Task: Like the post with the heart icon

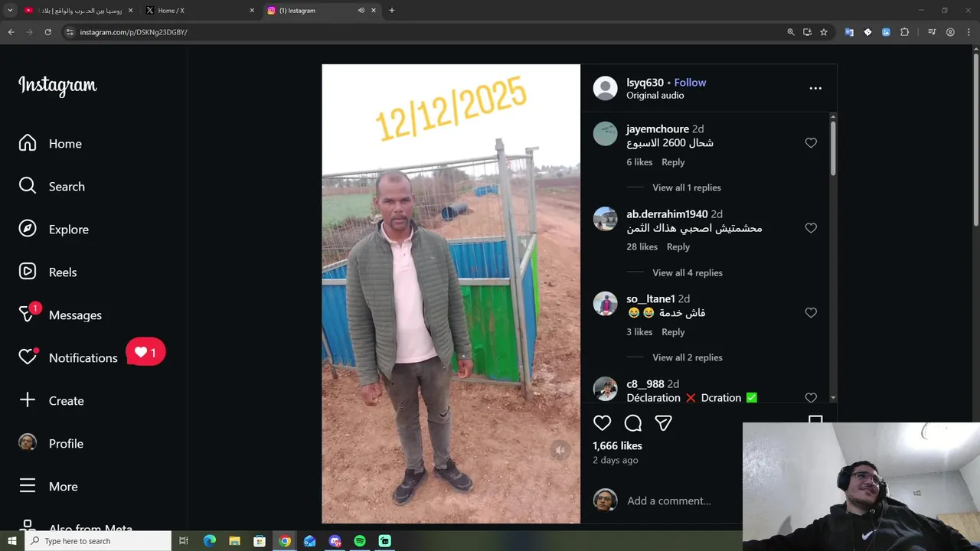Action: (603, 423)
